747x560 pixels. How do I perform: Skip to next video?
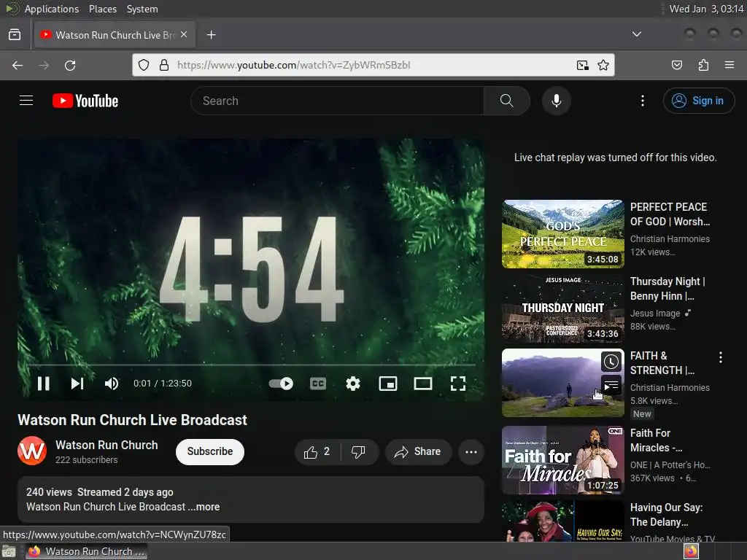tap(77, 384)
